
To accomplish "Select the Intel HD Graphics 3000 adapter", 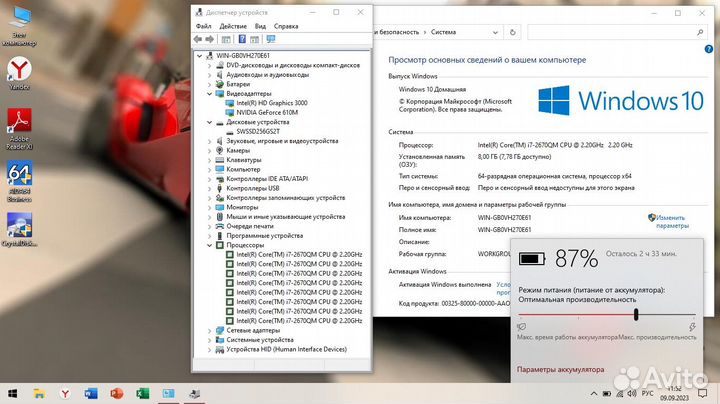I will pos(272,103).
